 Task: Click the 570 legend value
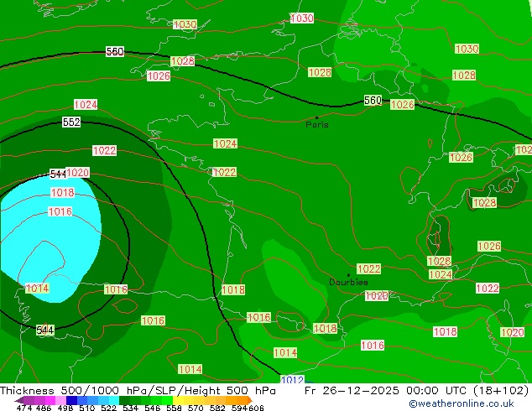point(196,408)
